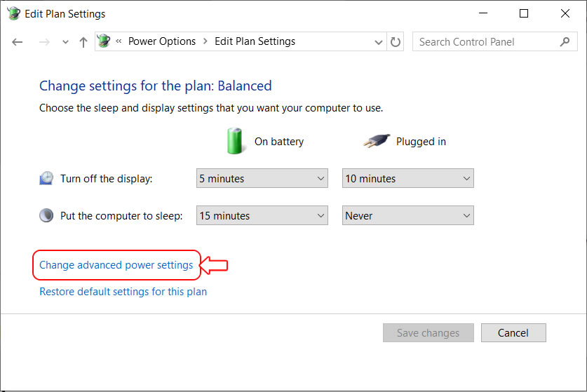Click the title bar power plan icon
The image size is (587, 392).
(14, 13)
